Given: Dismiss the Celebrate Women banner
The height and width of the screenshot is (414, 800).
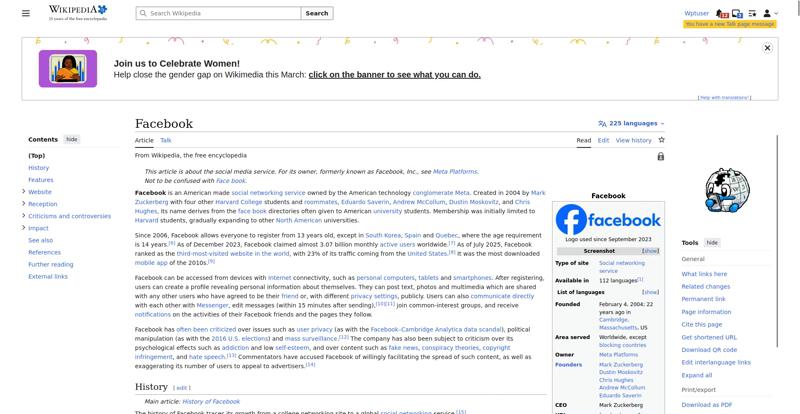Looking at the screenshot, I should 767,48.
